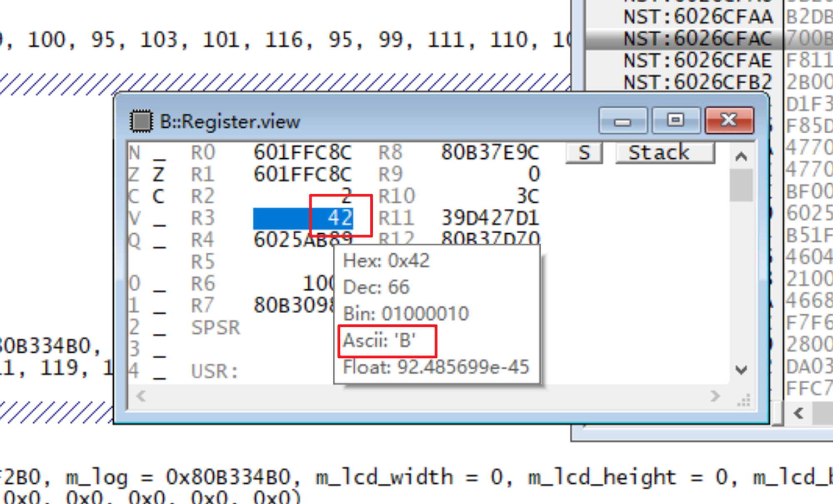Close the B::Register.view window

coord(729,120)
